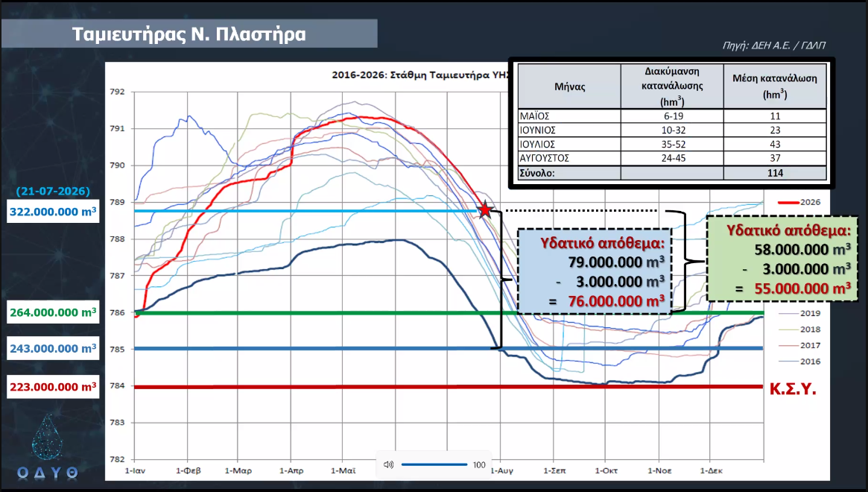
Task: Click the Διακύμανση κατανάλωσης table header
Action: point(672,86)
